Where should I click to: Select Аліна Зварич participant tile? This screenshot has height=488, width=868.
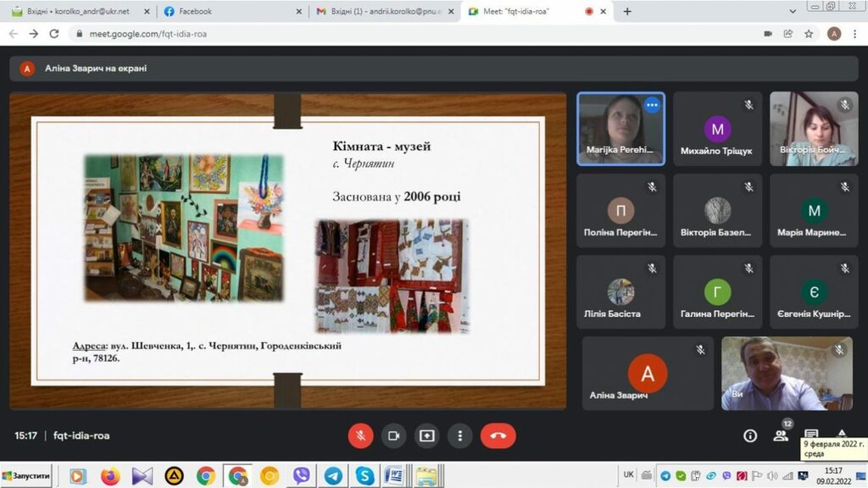[x=648, y=374]
